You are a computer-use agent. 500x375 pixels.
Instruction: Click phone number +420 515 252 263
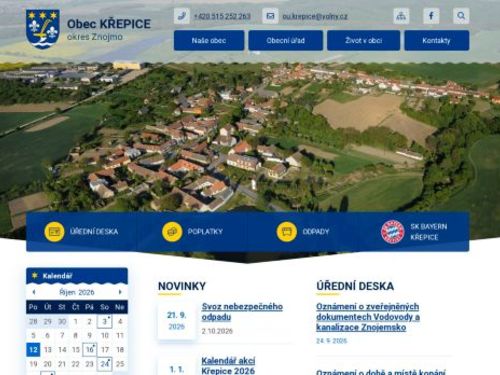(222, 16)
